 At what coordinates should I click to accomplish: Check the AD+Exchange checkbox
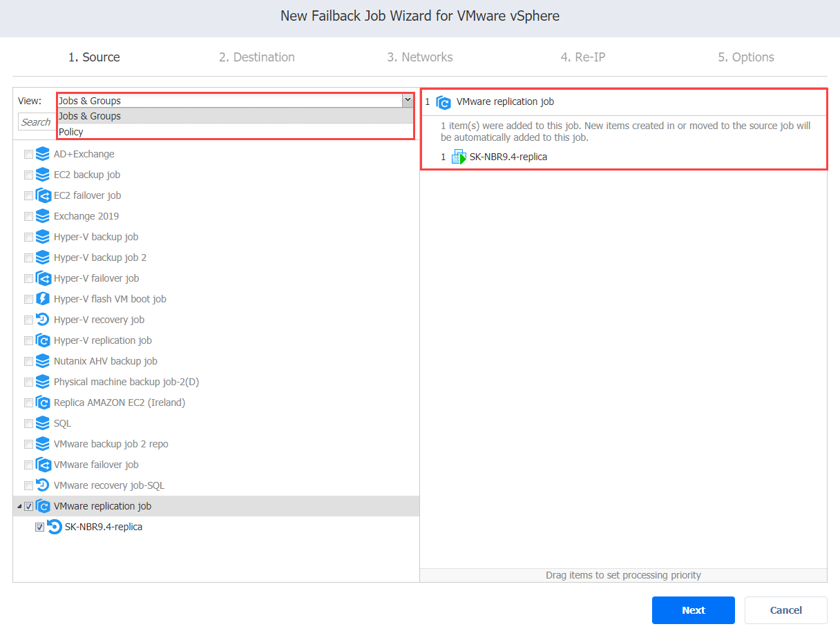(x=28, y=154)
